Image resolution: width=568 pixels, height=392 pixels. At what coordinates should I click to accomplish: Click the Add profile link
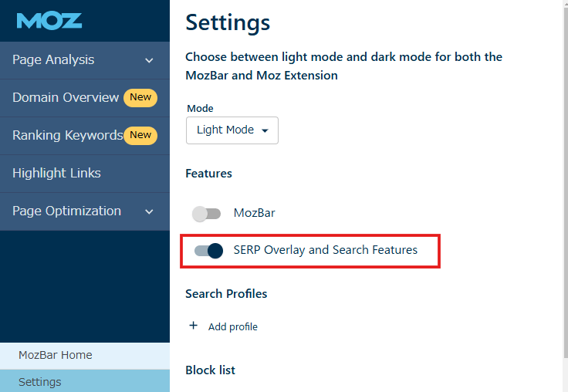(x=232, y=327)
